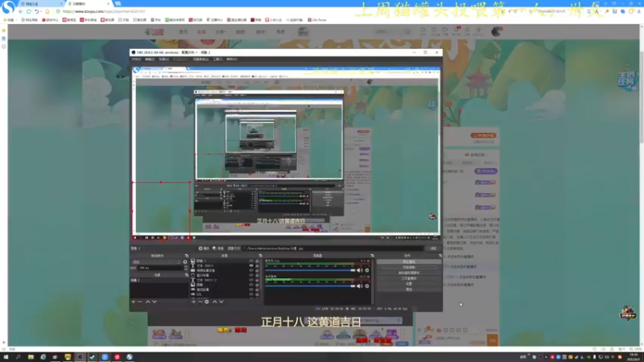The width and height of the screenshot is (644, 362).
Task: Toggle visibility of 窗口采集 source
Action: coord(251,275)
